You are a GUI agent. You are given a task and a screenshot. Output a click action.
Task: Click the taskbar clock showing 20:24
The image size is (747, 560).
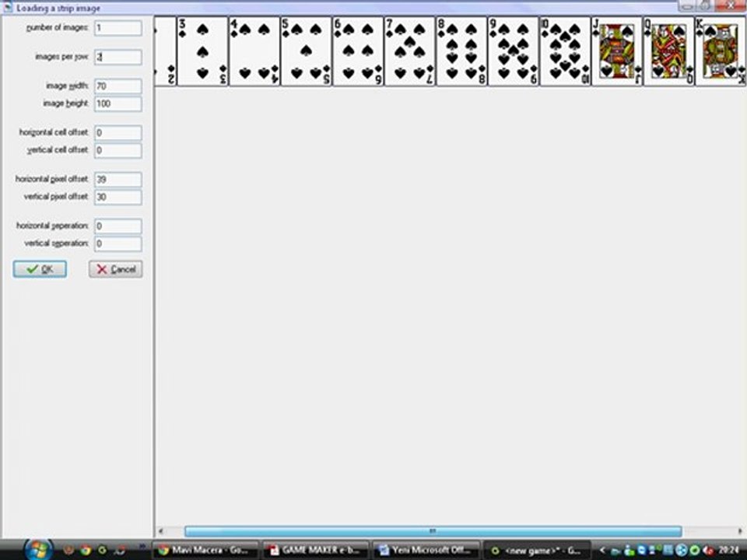[x=729, y=550]
